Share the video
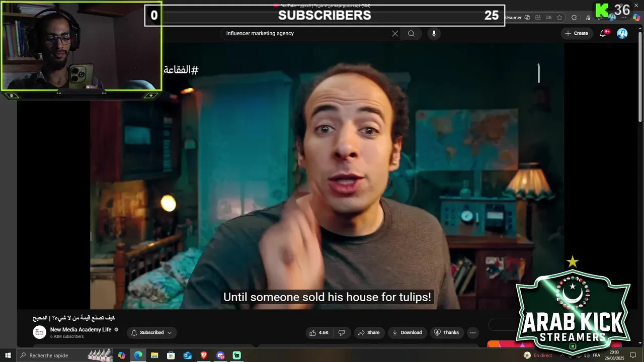The width and height of the screenshot is (644, 362). point(368,333)
